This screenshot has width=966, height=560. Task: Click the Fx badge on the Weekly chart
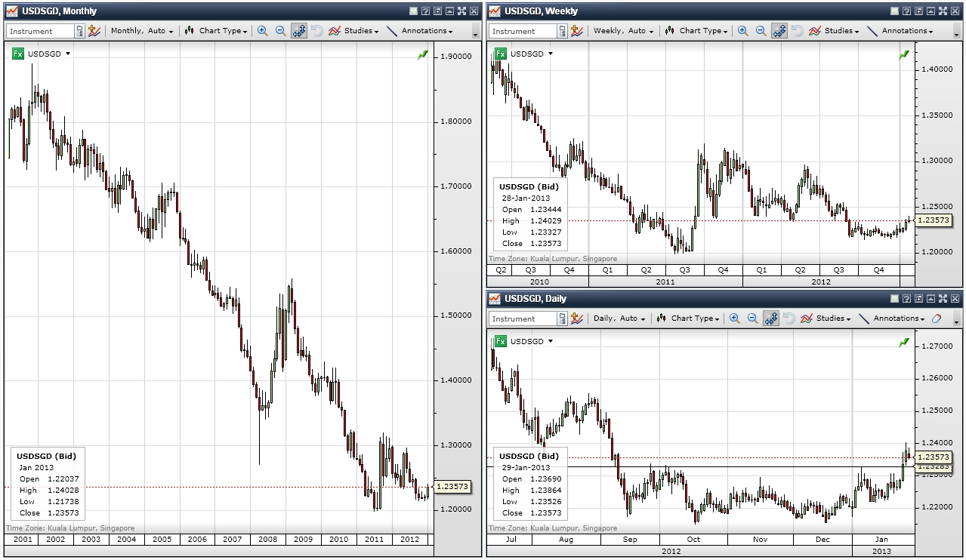(502, 54)
